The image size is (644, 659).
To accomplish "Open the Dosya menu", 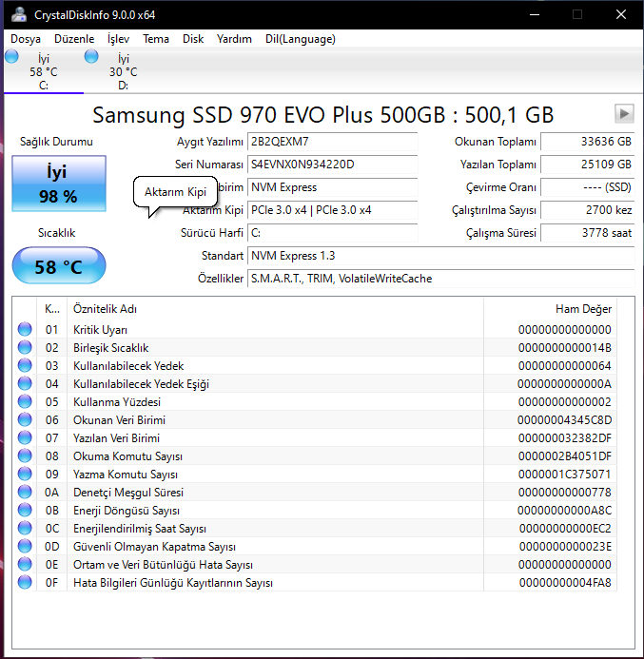I will (x=26, y=39).
